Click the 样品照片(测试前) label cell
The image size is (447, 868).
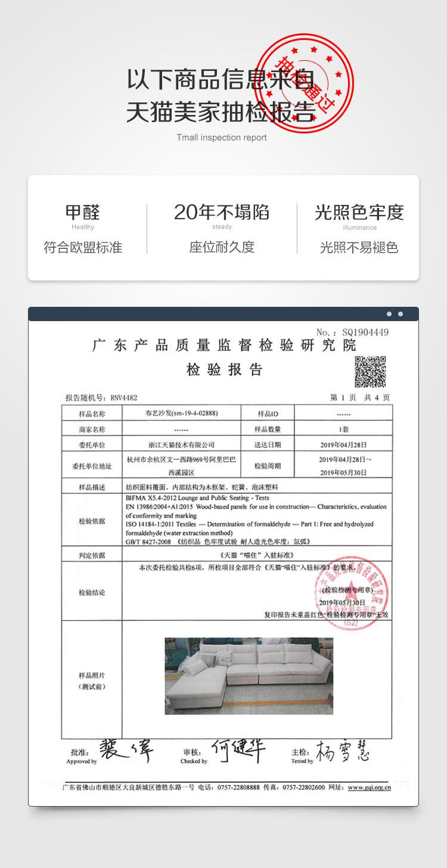[x=92, y=680]
